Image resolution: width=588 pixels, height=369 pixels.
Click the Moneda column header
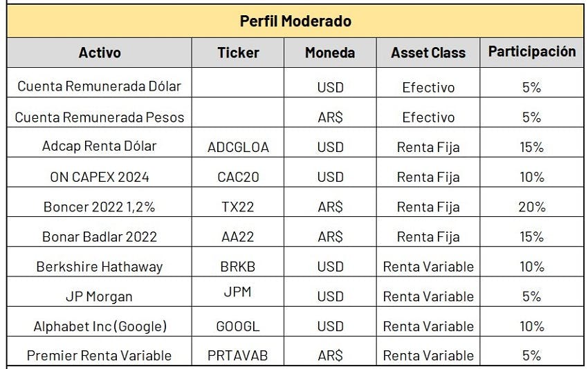330,53
